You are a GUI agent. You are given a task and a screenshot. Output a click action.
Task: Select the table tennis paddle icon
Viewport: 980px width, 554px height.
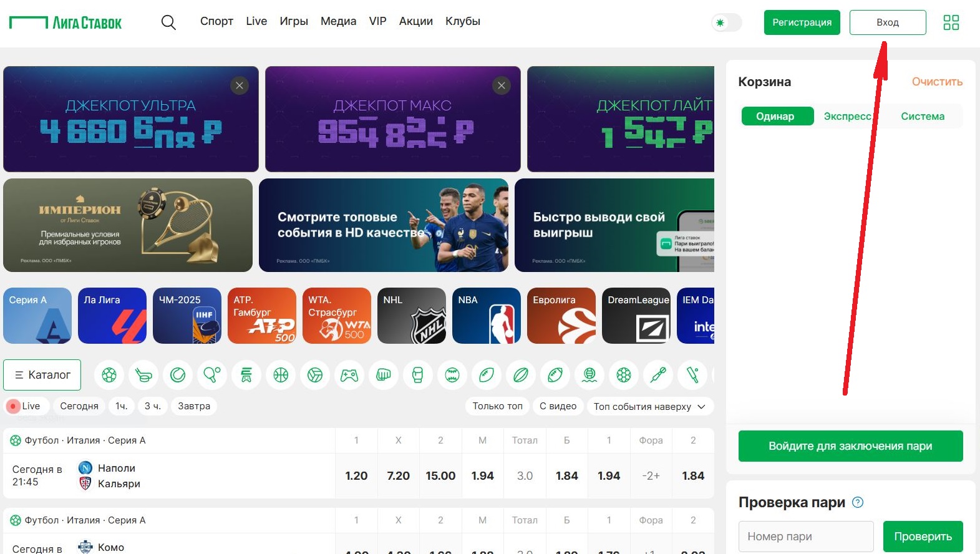point(212,375)
